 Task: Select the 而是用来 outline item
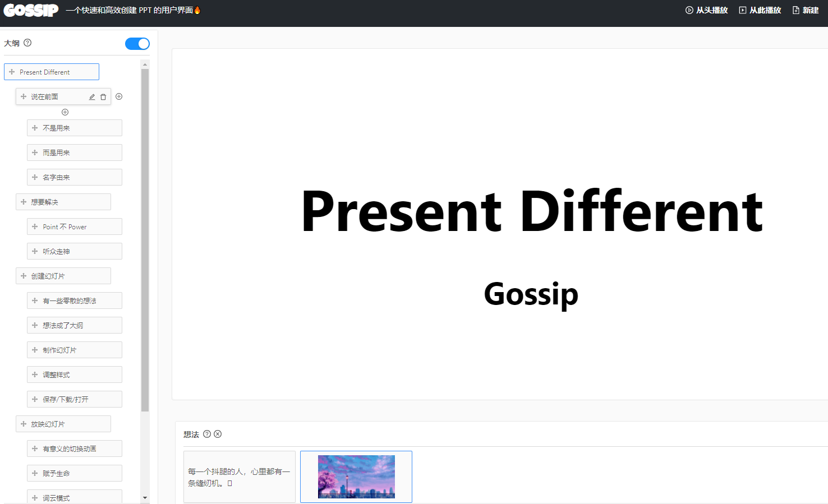[x=75, y=152]
